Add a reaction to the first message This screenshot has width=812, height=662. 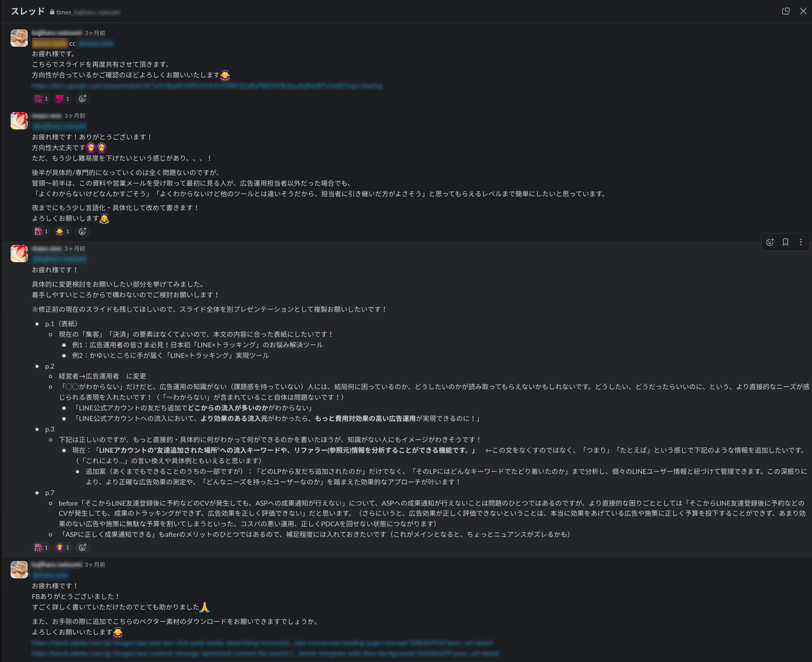[82, 99]
